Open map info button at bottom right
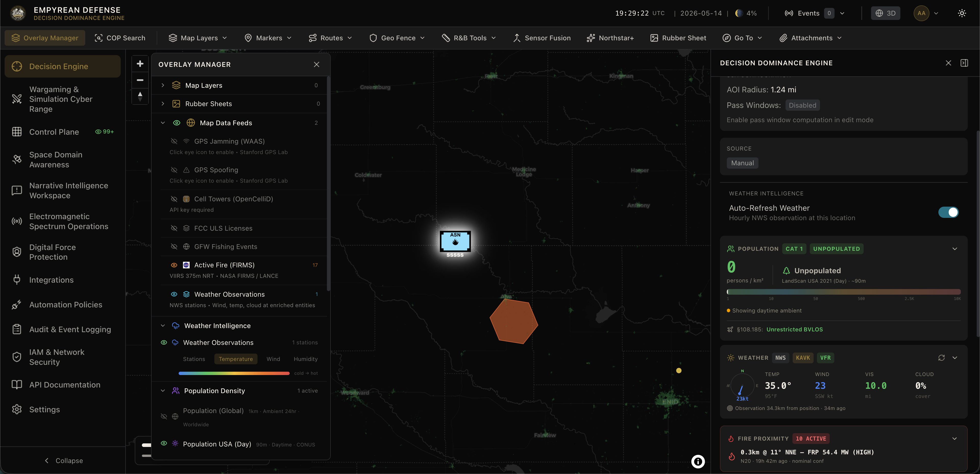This screenshot has width=980, height=474. point(698,461)
